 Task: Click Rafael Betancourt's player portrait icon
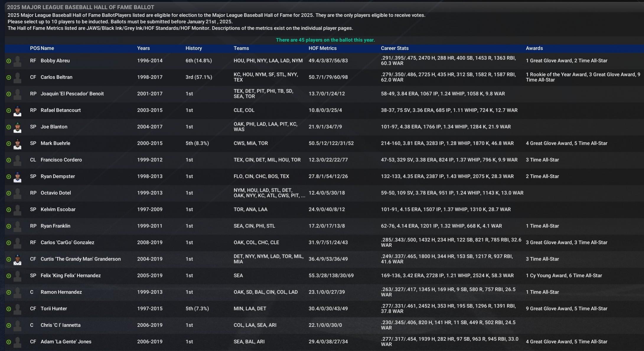pos(17,110)
